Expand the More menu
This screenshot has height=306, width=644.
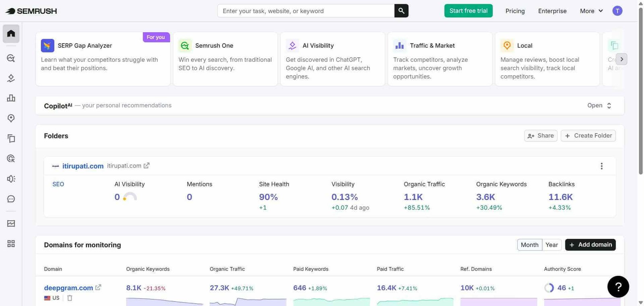[591, 11]
